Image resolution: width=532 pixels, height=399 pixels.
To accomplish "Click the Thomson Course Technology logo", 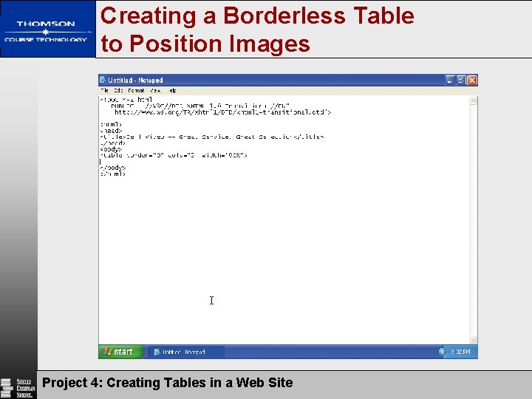I will click(x=47, y=29).
